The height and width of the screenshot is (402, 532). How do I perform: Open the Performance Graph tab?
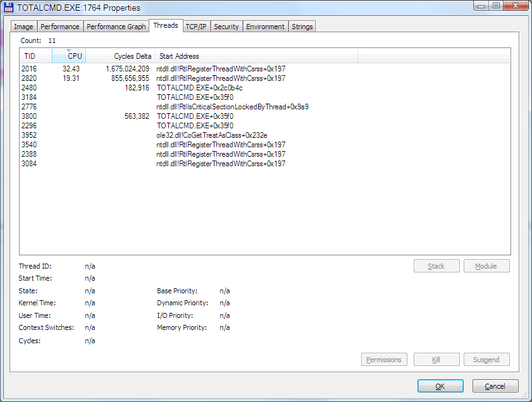click(116, 27)
